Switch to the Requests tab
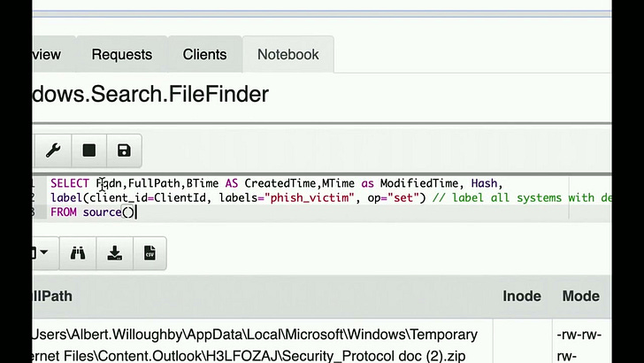 point(121,54)
